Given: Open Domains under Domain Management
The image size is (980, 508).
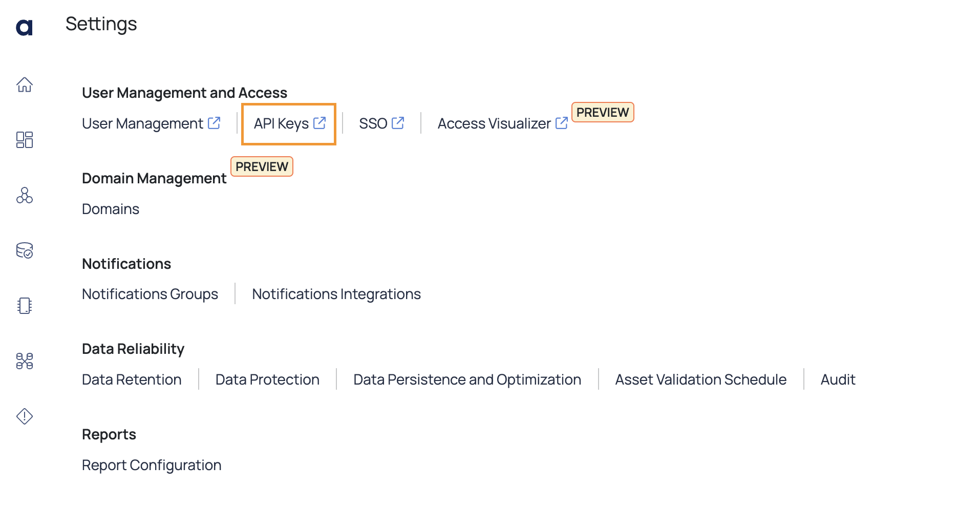Looking at the screenshot, I should (x=111, y=209).
